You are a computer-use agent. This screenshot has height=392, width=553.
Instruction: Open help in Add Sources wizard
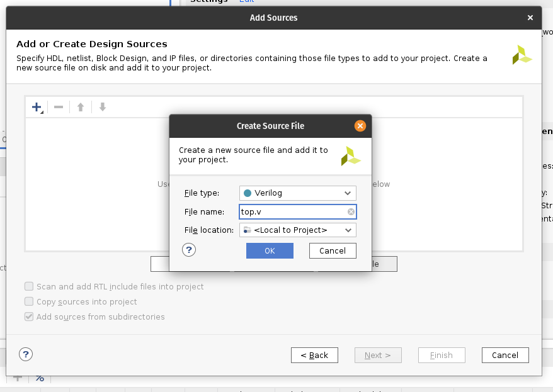26,354
